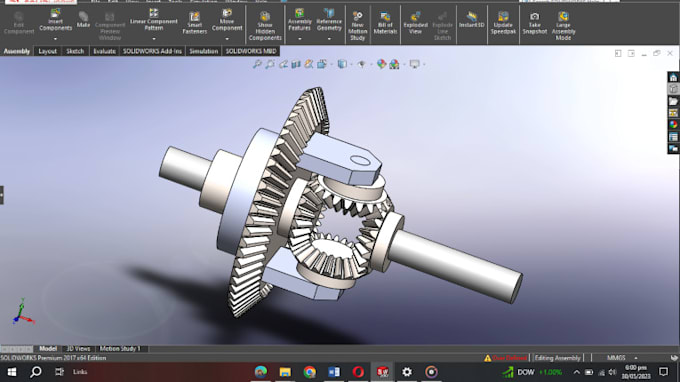Open the Opera browser from taskbar

coord(358,372)
